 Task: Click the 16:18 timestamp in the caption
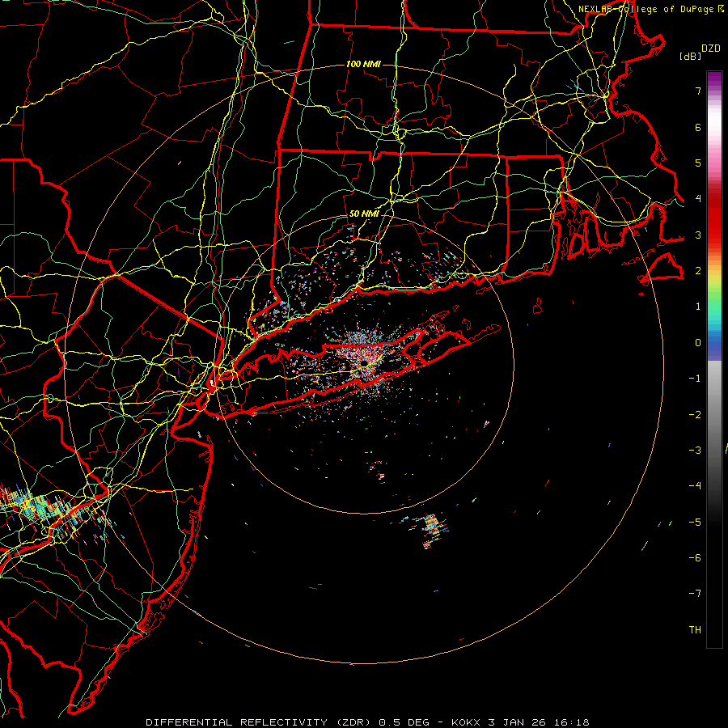pyautogui.click(x=574, y=722)
